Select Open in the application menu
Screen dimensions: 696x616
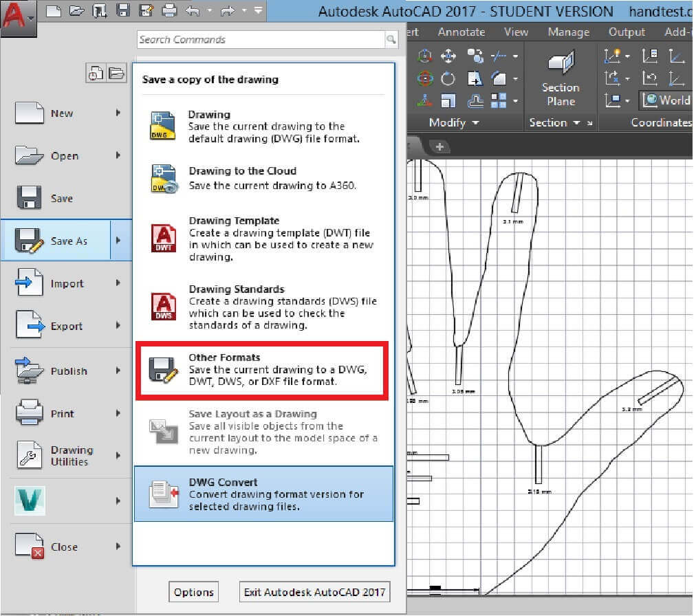pyautogui.click(x=67, y=156)
